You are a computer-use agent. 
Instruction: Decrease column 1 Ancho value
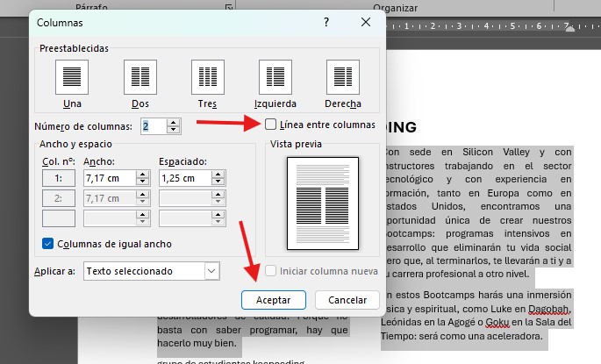coord(143,182)
